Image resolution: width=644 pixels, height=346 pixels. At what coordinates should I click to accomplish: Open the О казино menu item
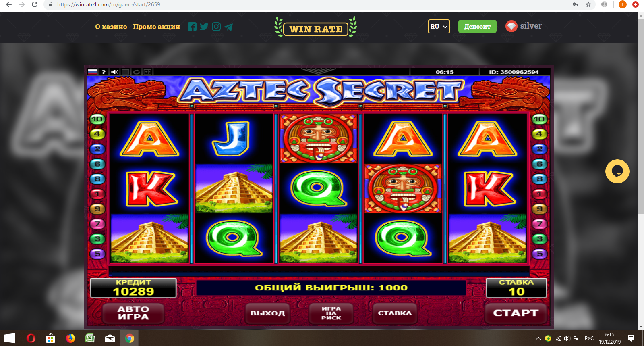coord(111,27)
